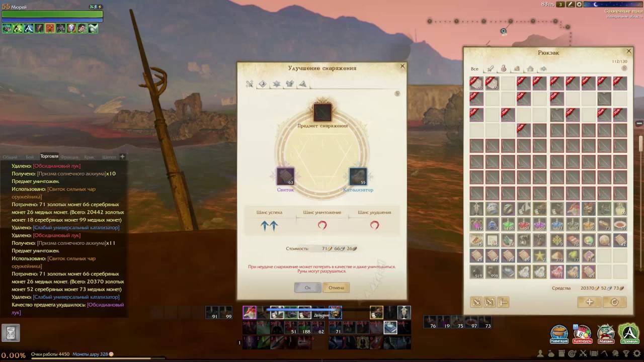Viewport: 644px width, 362px height.
Task: Click the side hotbar slot with count 91
Action: [x=212, y=313]
